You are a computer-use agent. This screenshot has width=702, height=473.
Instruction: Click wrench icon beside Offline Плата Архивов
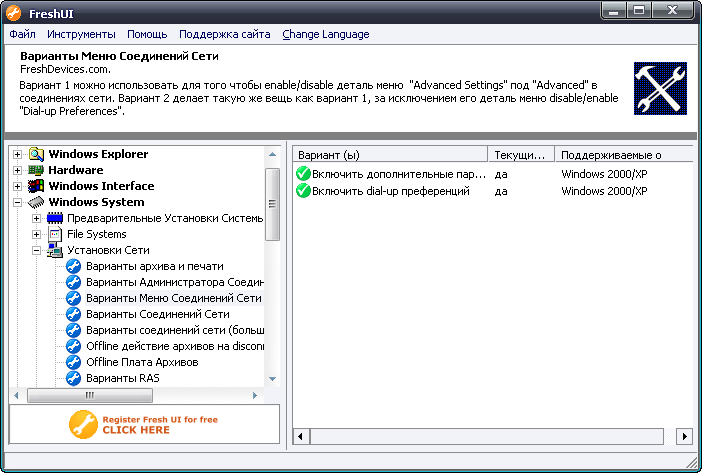tap(73, 362)
